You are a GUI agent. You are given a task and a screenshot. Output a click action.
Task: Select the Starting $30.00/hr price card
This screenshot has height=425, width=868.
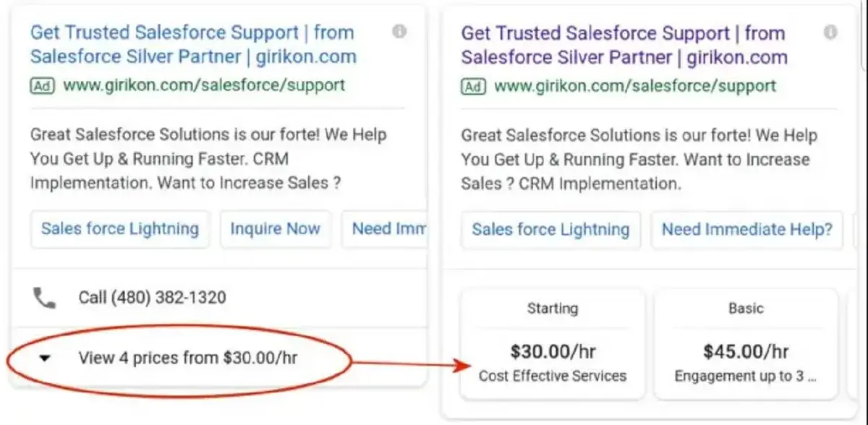553,343
